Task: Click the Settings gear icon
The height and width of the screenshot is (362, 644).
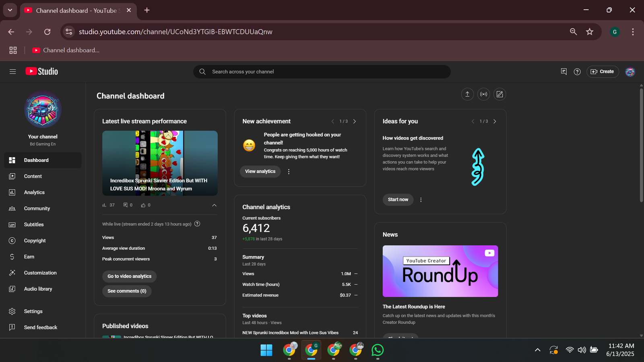Action: point(12,311)
